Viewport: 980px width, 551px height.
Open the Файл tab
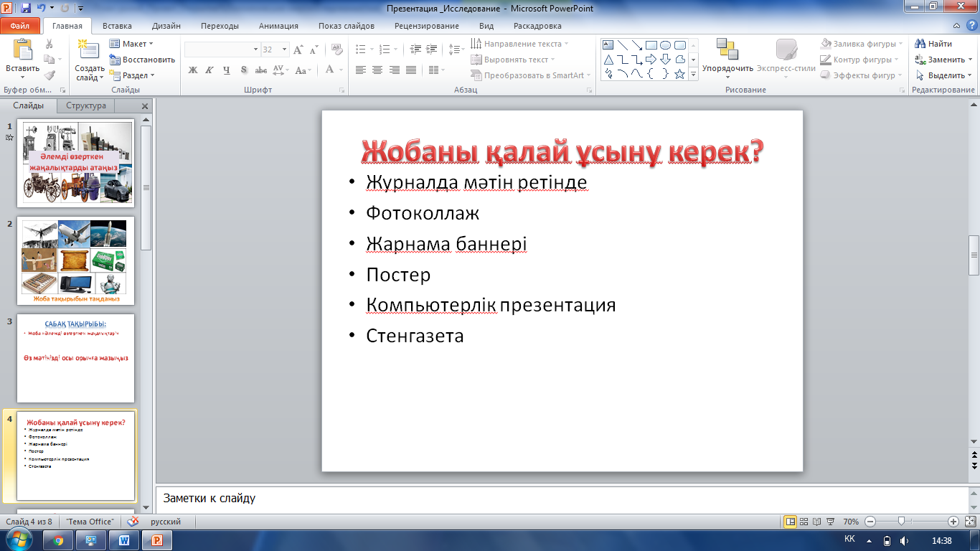20,26
